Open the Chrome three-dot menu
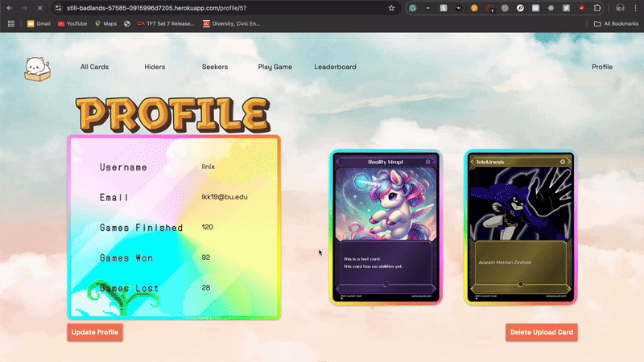The height and width of the screenshot is (362, 644). click(634, 7)
